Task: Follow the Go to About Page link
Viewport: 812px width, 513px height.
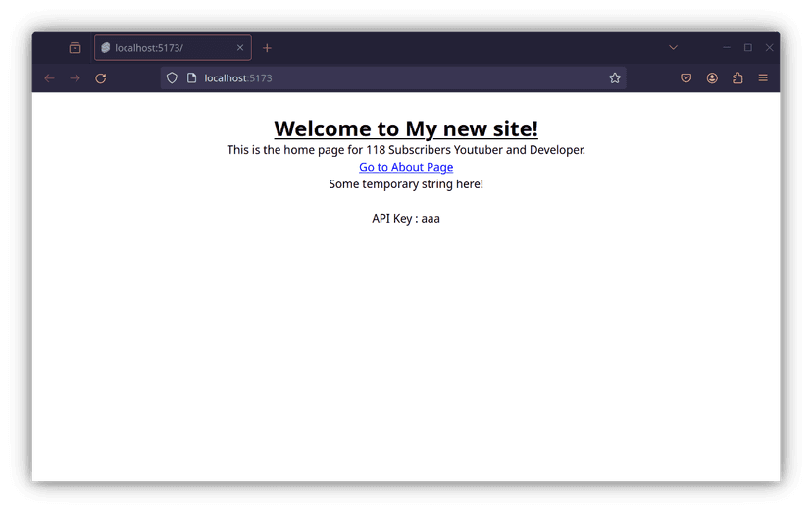Action: tap(406, 167)
